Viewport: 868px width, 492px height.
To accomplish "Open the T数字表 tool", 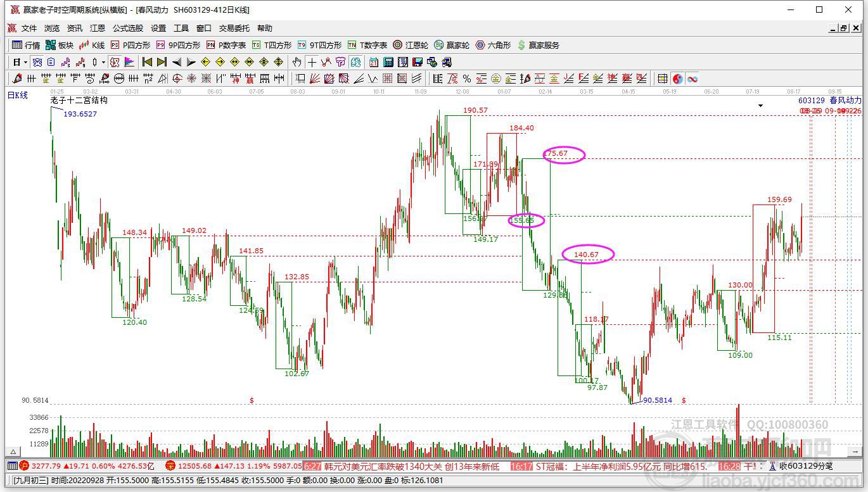I will (x=367, y=45).
